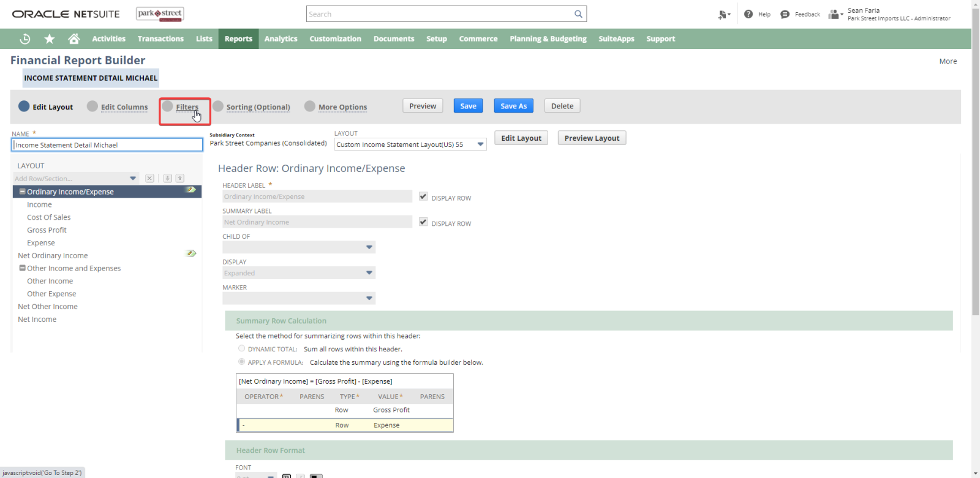
Task: Toggle Display Row checkbox for Header Label
Action: 423,196
